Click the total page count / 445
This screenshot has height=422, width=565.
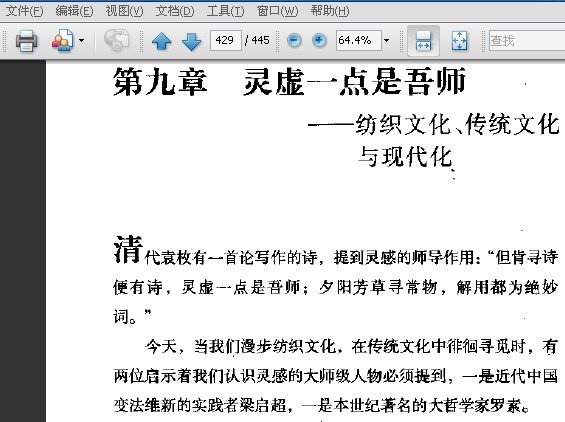[x=257, y=40]
